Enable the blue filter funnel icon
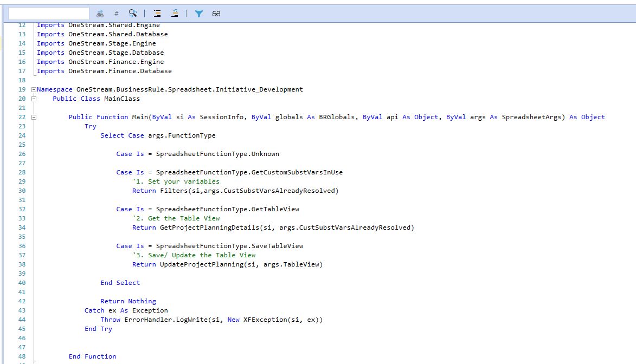The image size is (636, 364). [198, 14]
